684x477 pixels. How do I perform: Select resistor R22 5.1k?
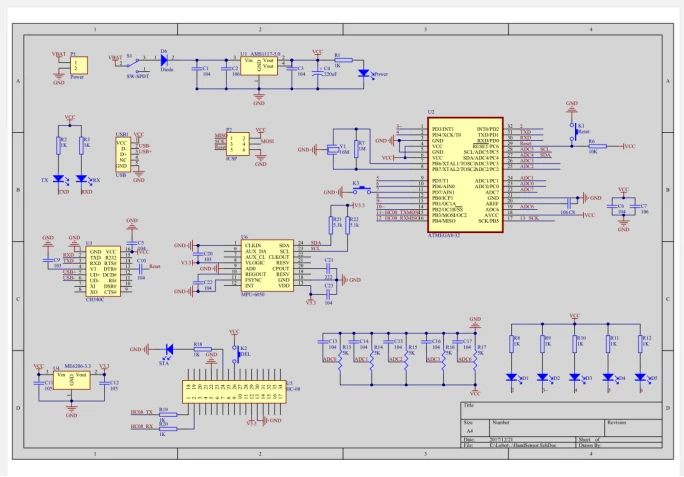[348, 225]
